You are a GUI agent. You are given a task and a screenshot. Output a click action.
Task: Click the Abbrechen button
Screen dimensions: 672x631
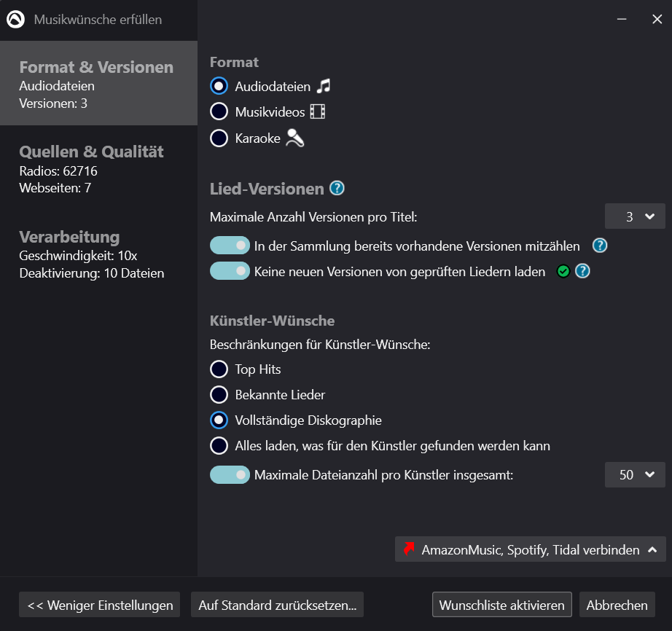tap(617, 605)
